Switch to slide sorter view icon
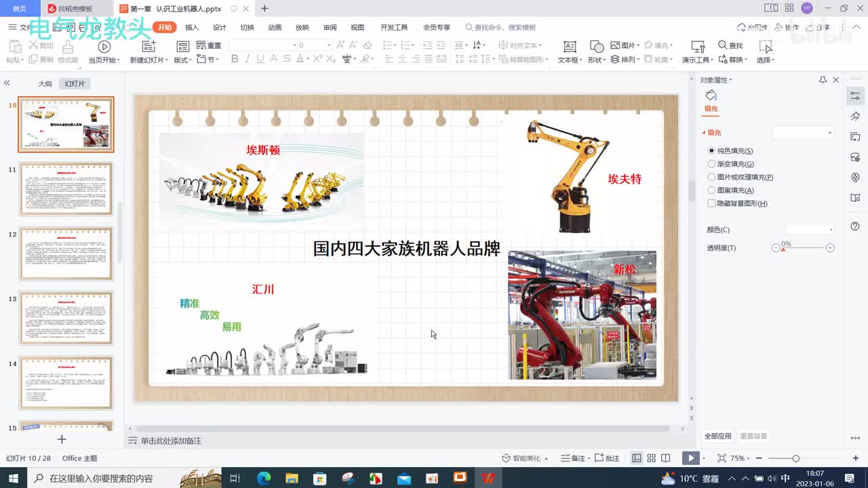 (651, 458)
